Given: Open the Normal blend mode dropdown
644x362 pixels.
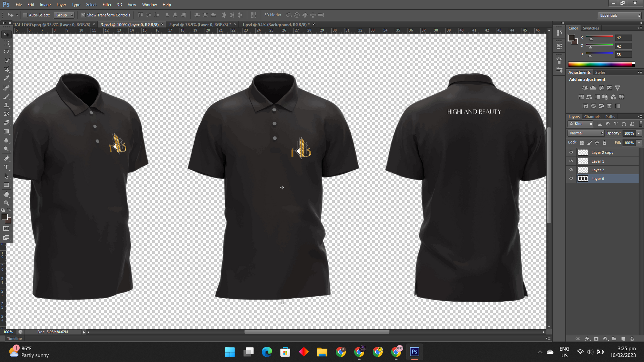Looking at the screenshot, I should [585, 133].
